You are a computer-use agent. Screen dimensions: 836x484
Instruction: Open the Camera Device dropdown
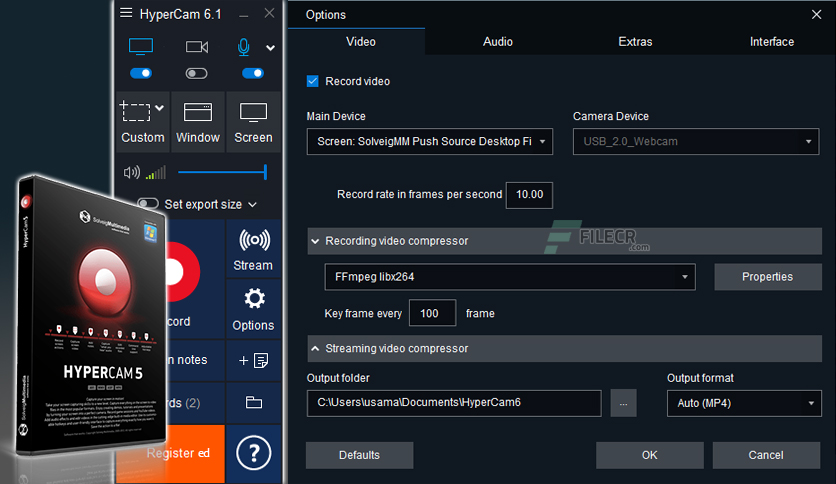click(x=696, y=141)
